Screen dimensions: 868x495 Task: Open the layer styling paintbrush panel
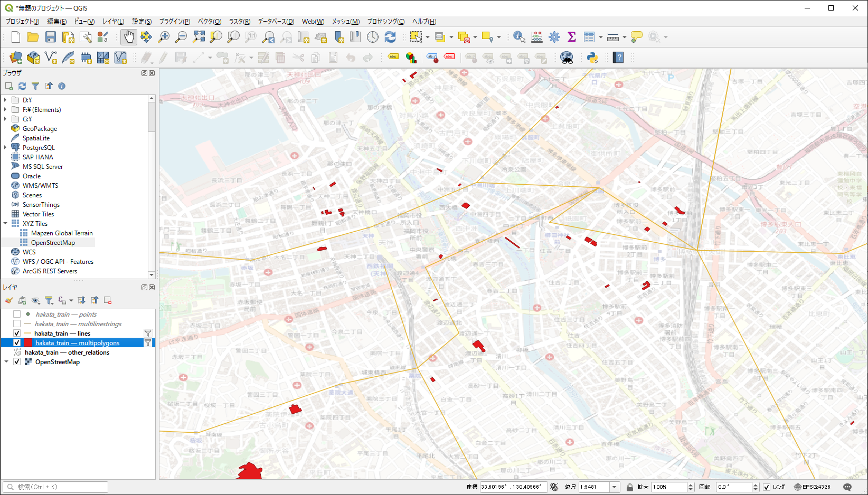pyautogui.click(x=9, y=300)
